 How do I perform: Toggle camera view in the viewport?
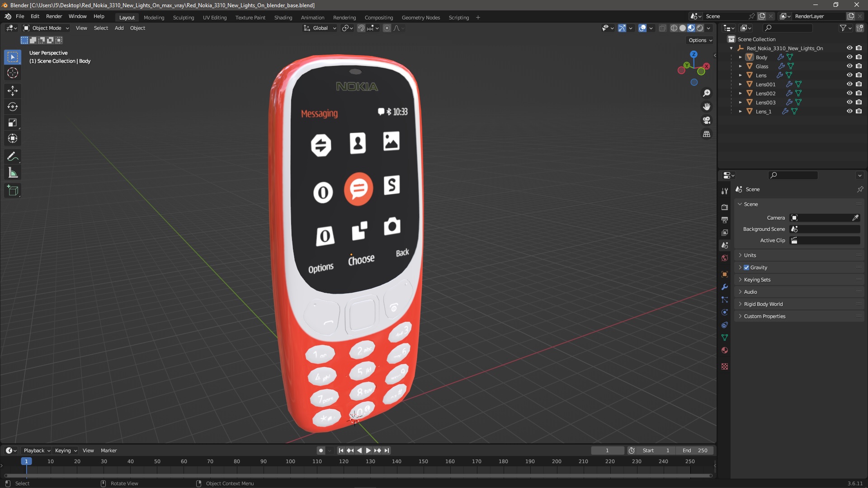(706, 121)
